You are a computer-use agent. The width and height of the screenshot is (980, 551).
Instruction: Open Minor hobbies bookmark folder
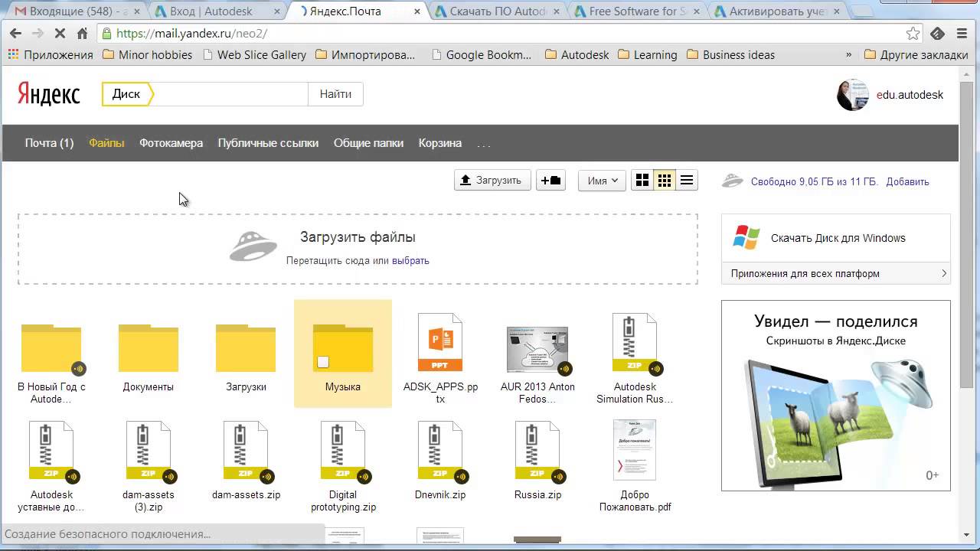147,55
